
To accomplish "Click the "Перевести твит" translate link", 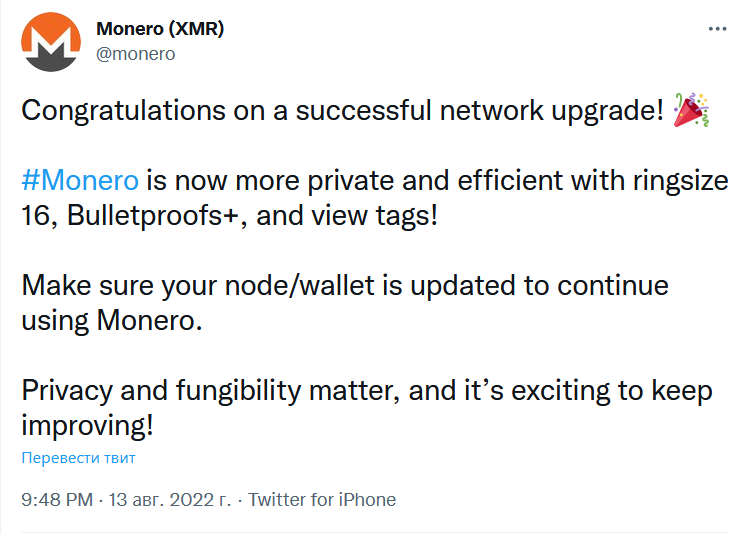I will point(78,458).
